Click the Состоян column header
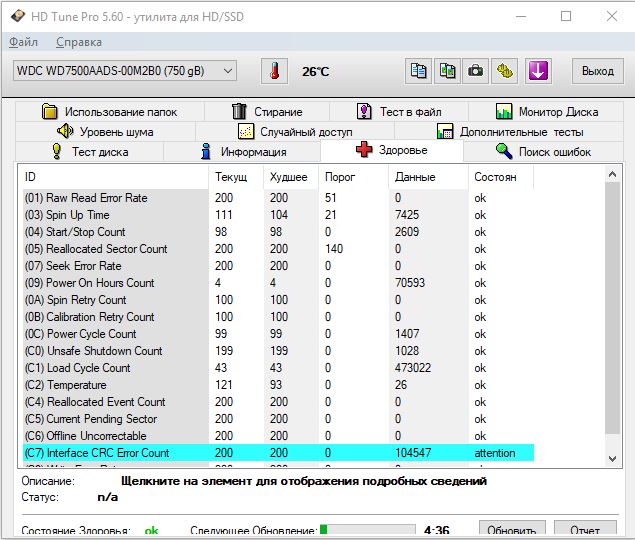 [x=501, y=177]
